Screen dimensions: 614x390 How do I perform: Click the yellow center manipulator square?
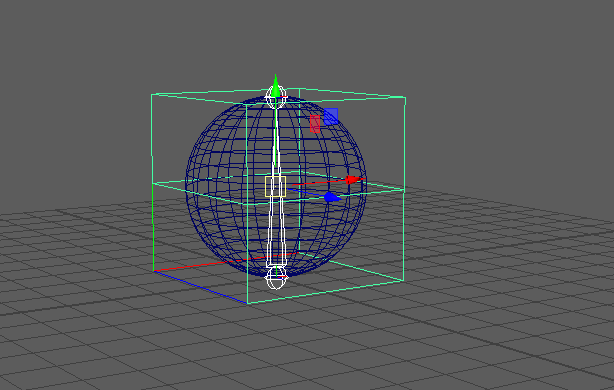coord(275,186)
